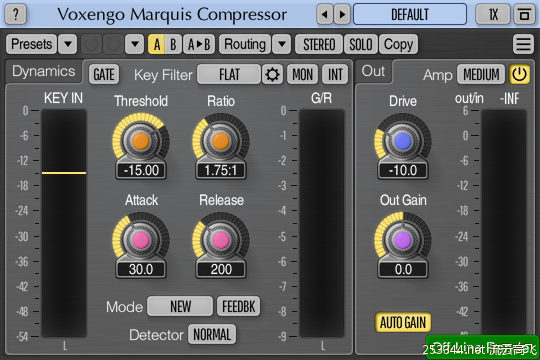Click the Drive value -10.0 field
540x360 pixels.
(x=403, y=171)
